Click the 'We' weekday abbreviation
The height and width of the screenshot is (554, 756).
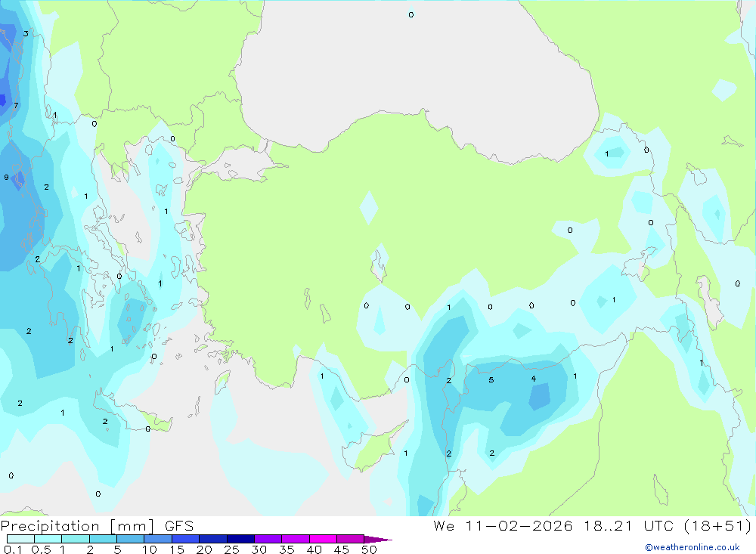click(444, 525)
